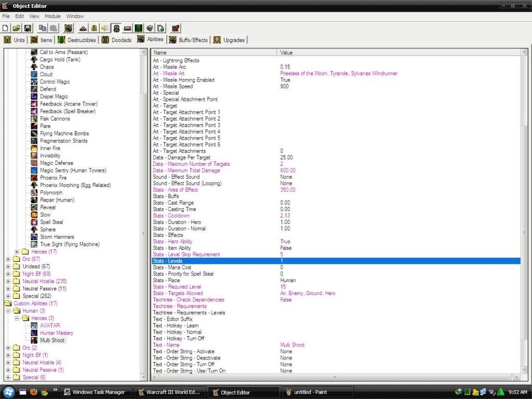Viewport: 532px width, 399px height.
Task: Collapse the custom Human (3) folder
Action: (x=8, y=311)
